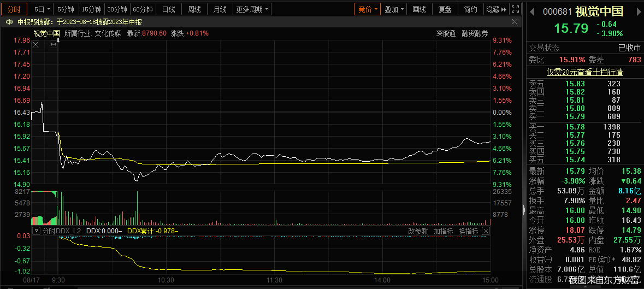The height and width of the screenshot is (289, 644).
Task: Open the 叠加 overlay dropdown
Action: [x=394, y=9]
